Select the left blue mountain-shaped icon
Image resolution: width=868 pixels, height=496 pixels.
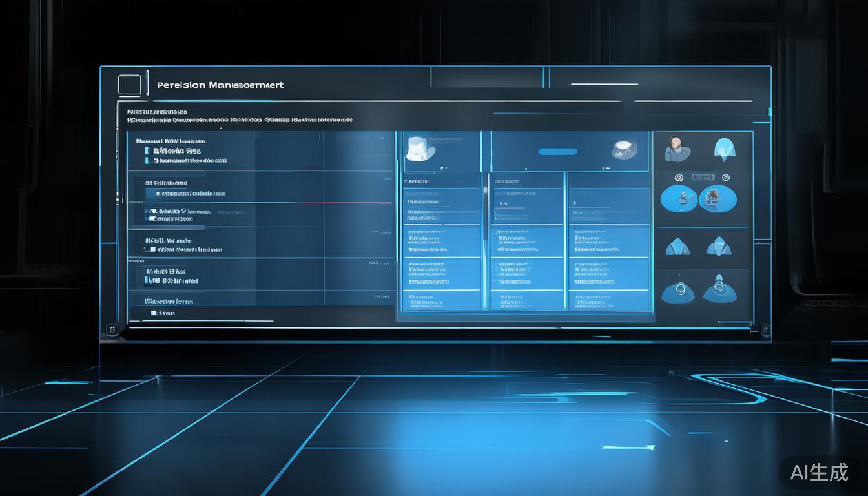tap(677, 247)
